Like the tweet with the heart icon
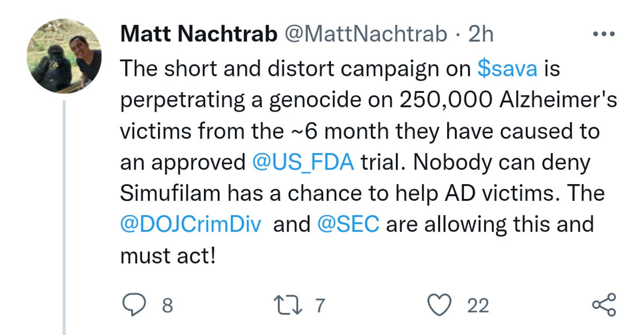This screenshot has width=644, height=335. 440,305
